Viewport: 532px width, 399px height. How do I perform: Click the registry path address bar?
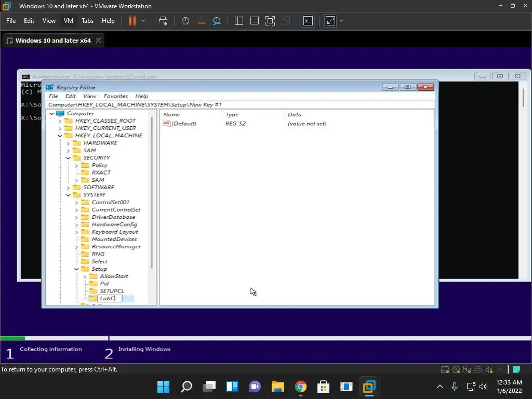tap(240, 104)
